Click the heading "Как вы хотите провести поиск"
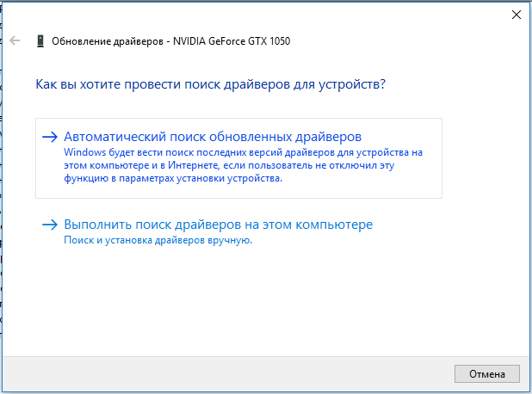Image resolution: width=532 pixels, height=394 pixels. (209, 84)
